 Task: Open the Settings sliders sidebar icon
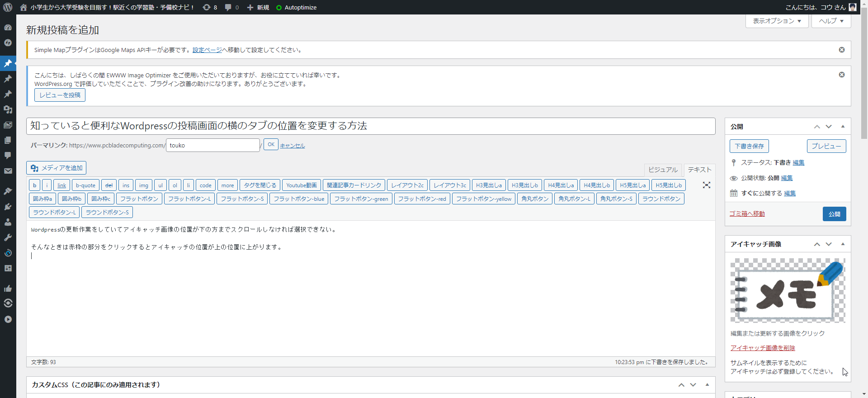8,268
